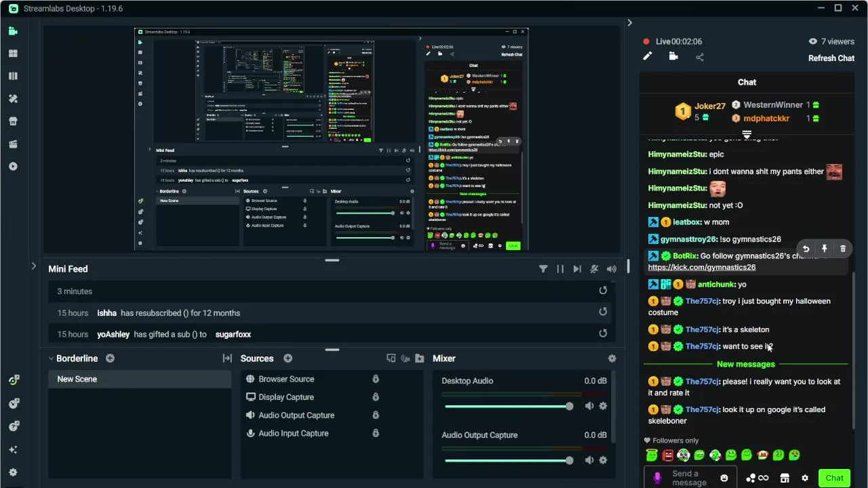The height and width of the screenshot is (488, 868).
Task: Skip the current alert in Mini Feed
Action: pyautogui.click(x=577, y=269)
